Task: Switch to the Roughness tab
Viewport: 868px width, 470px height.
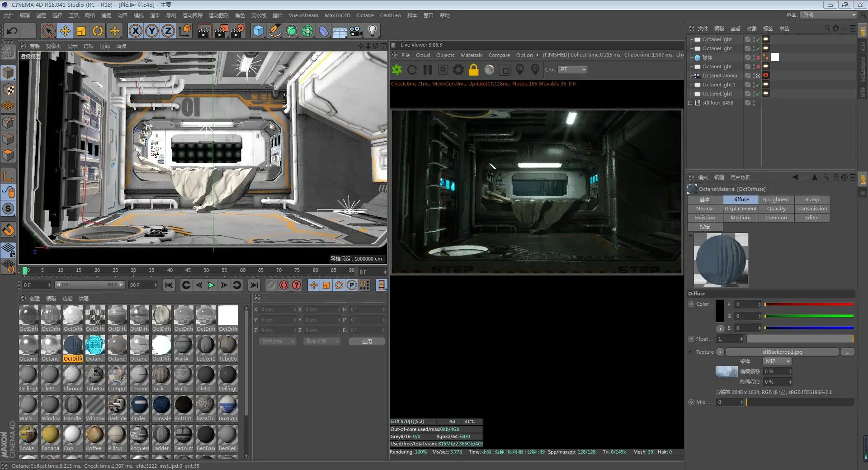Action: (776, 199)
